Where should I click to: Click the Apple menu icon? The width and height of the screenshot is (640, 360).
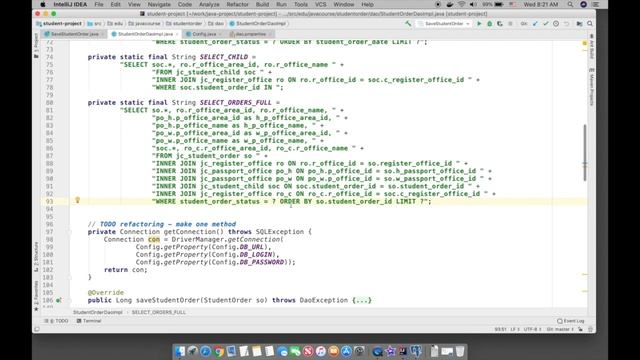click(x=43, y=4)
